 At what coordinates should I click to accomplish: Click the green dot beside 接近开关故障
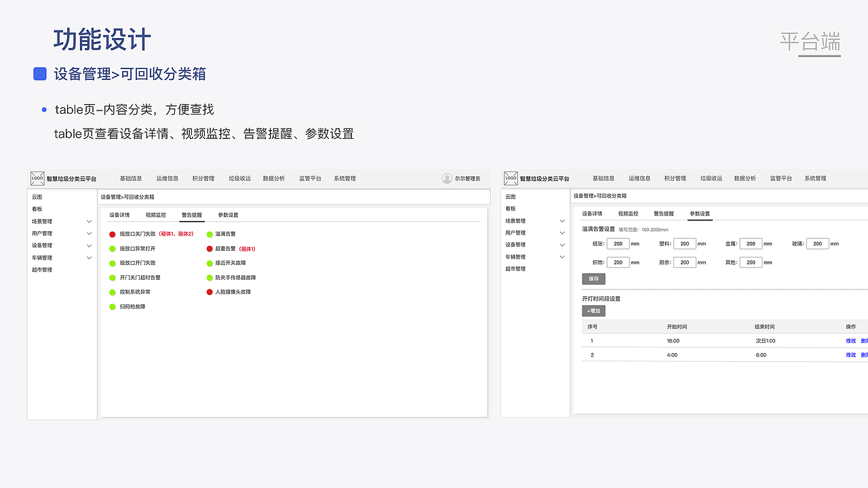tap(210, 263)
